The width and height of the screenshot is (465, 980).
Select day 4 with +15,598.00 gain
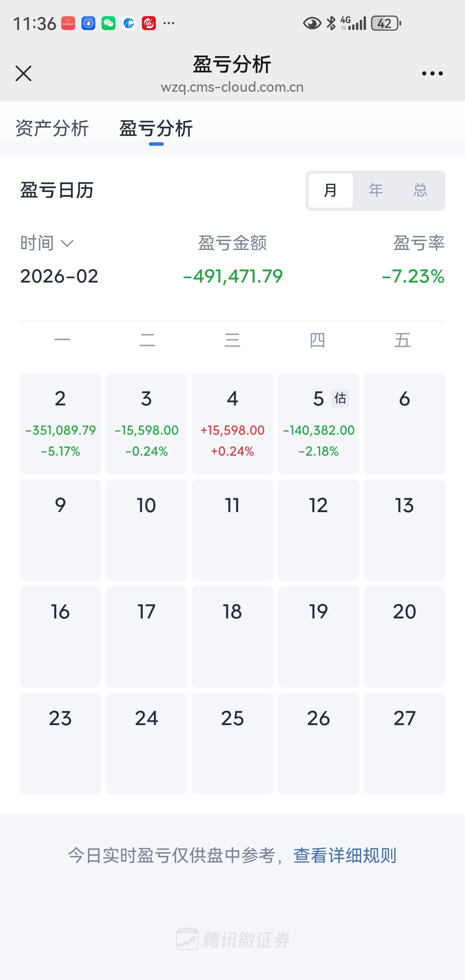(x=232, y=424)
